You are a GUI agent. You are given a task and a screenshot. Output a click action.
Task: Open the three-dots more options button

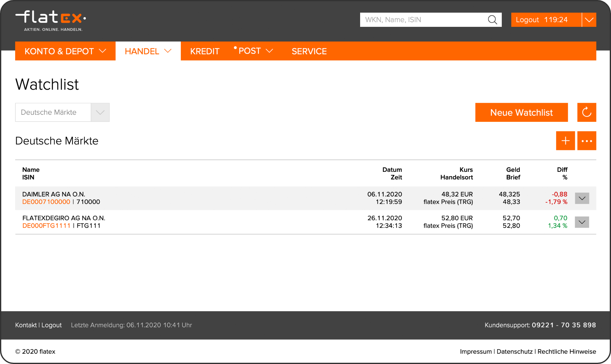point(587,141)
